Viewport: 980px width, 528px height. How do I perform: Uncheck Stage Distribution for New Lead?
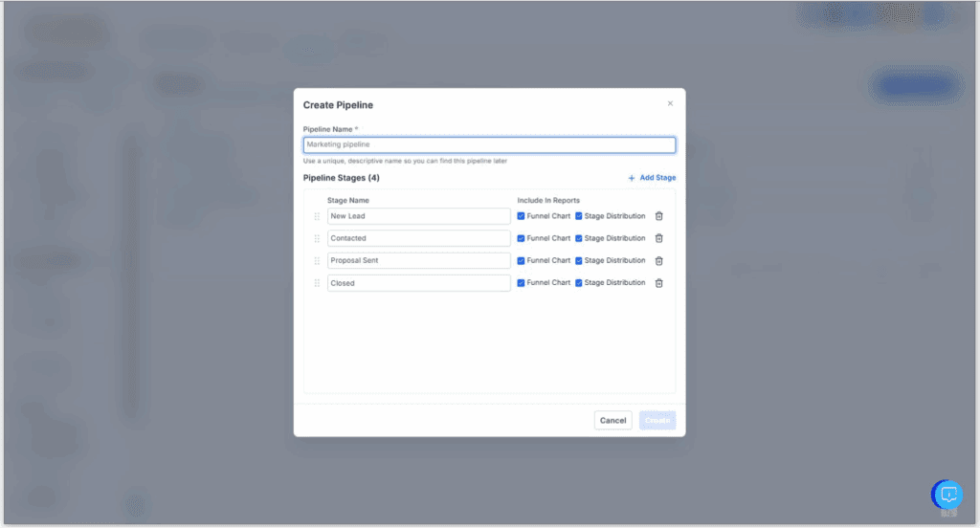click(579, 216)
